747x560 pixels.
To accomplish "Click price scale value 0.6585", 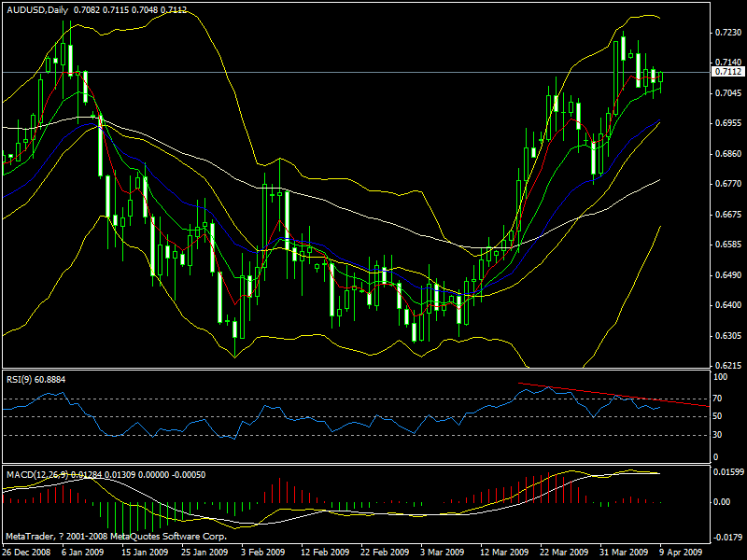I will 728,245.
